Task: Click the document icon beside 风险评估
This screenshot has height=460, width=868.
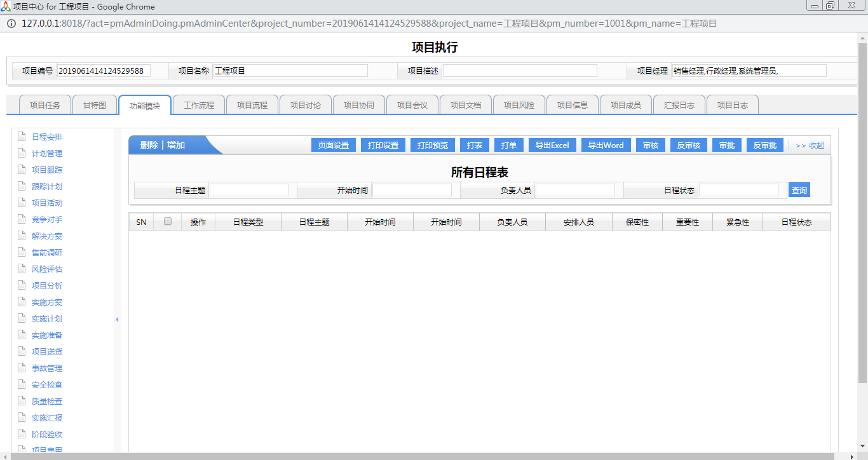Action: 22,269
